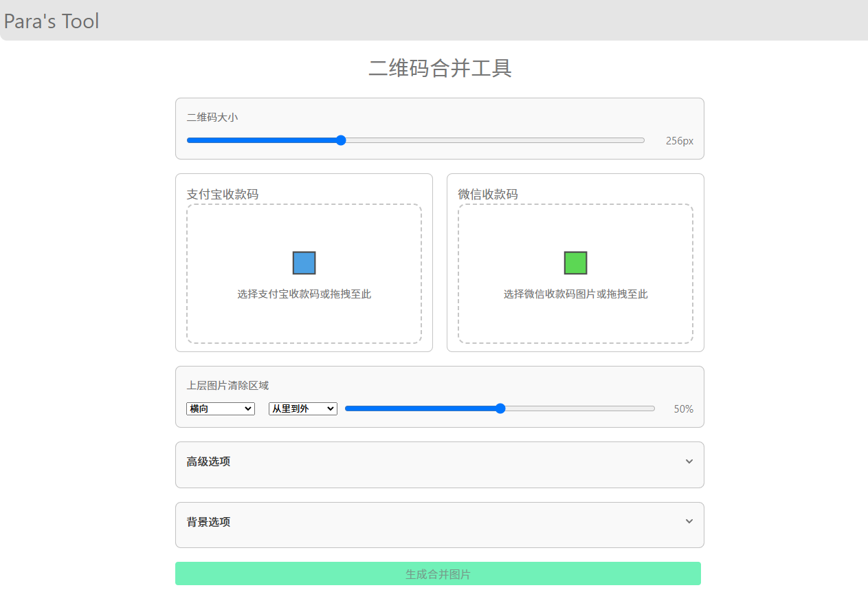Adjust the 二维码大小 size slider
This screenshot has height=612, width=868.
click(341, 140)
